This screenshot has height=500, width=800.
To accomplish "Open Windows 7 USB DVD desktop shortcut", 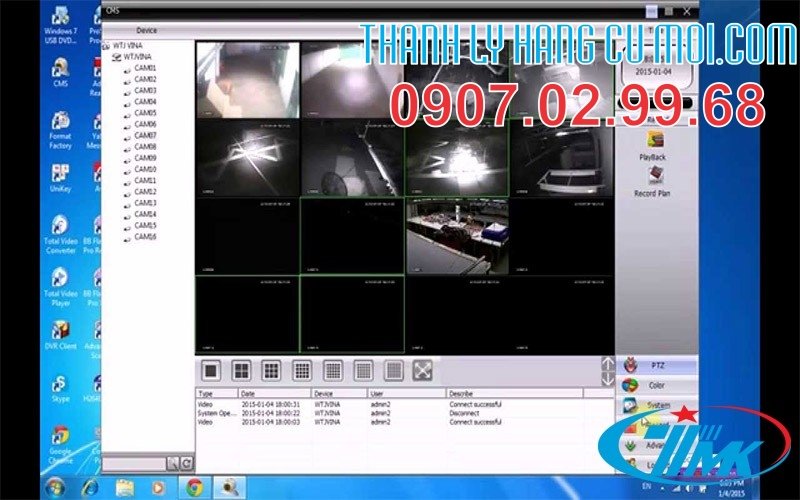I will [60, 26].
